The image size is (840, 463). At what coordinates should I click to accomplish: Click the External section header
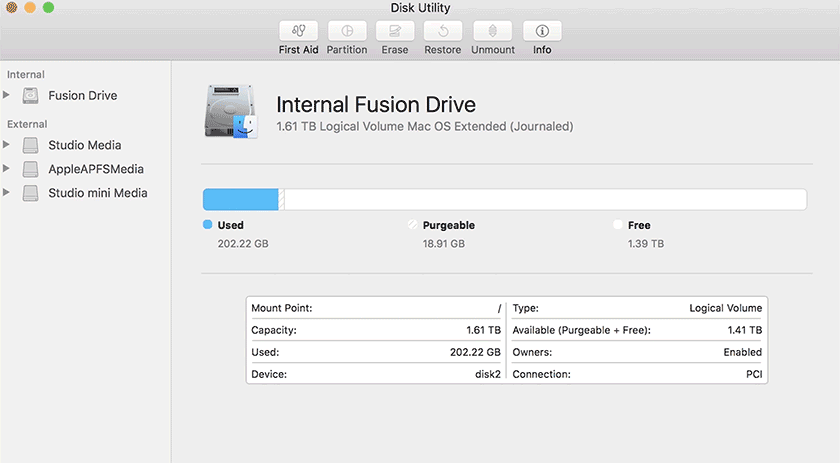(x=27, y=124)
